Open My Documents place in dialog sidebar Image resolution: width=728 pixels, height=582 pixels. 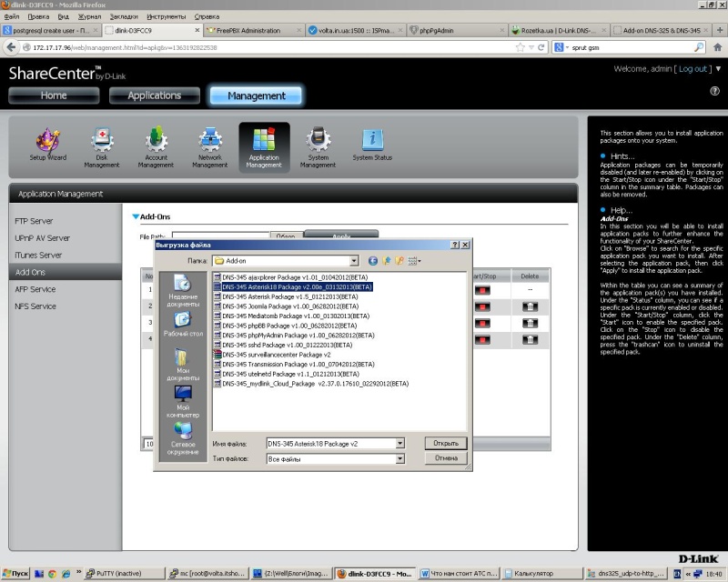tap(183, 365)
